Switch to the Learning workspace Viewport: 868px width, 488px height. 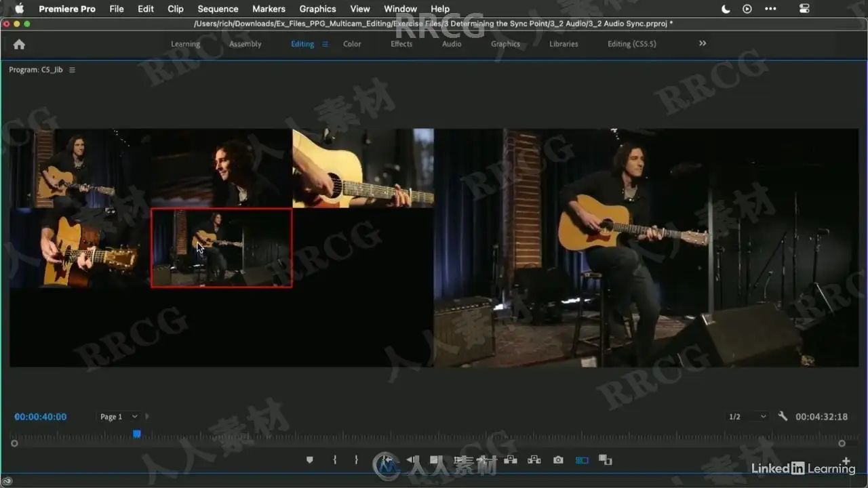point(185,44)
